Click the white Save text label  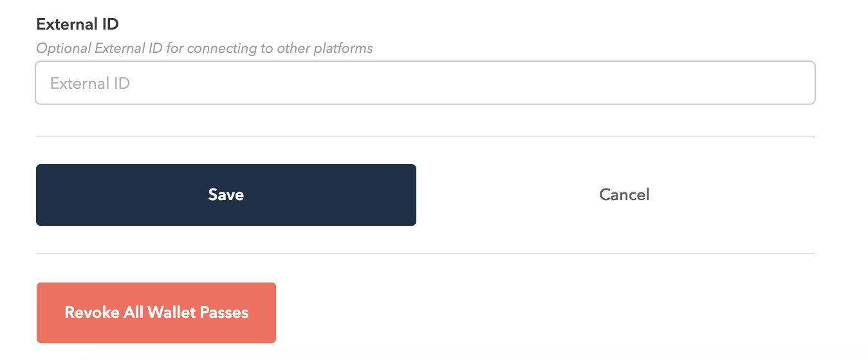(226, 195)
